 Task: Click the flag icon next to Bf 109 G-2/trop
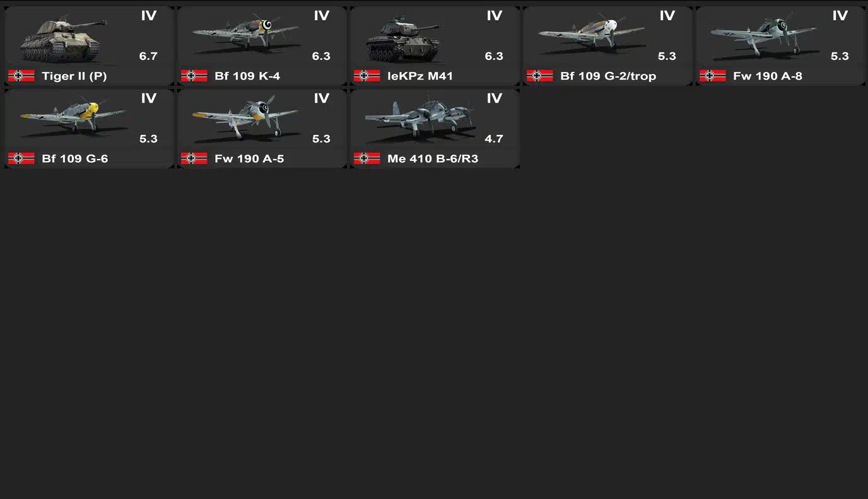click(x=540, y=76)
